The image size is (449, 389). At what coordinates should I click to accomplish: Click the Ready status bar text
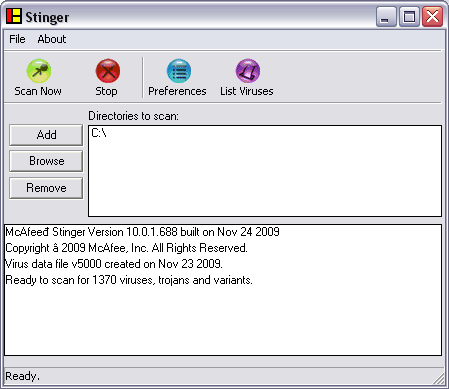pos(22,376)
